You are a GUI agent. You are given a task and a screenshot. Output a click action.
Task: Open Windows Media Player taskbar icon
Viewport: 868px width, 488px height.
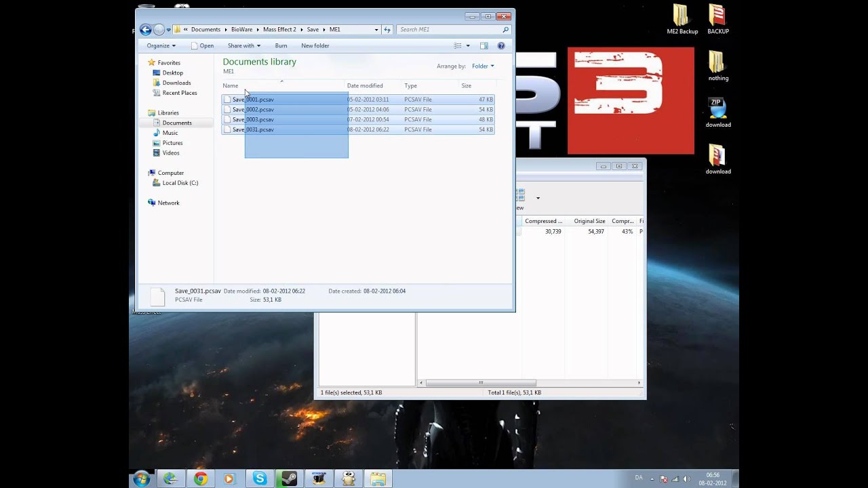click(x=229, y=479)
